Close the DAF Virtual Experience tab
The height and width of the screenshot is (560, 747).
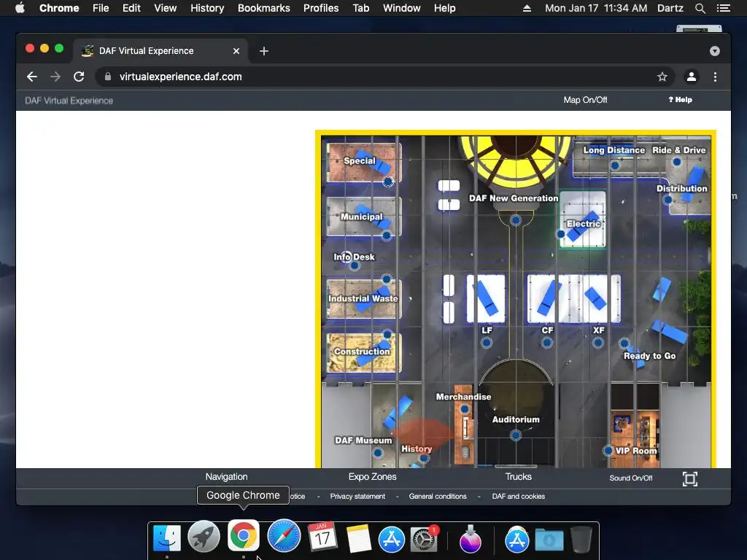click(236, 51)
